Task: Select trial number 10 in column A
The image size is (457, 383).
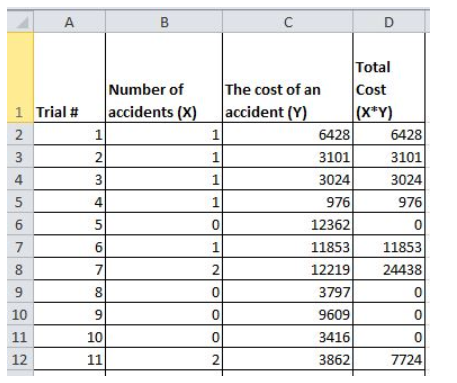Action: coord(69,336)
